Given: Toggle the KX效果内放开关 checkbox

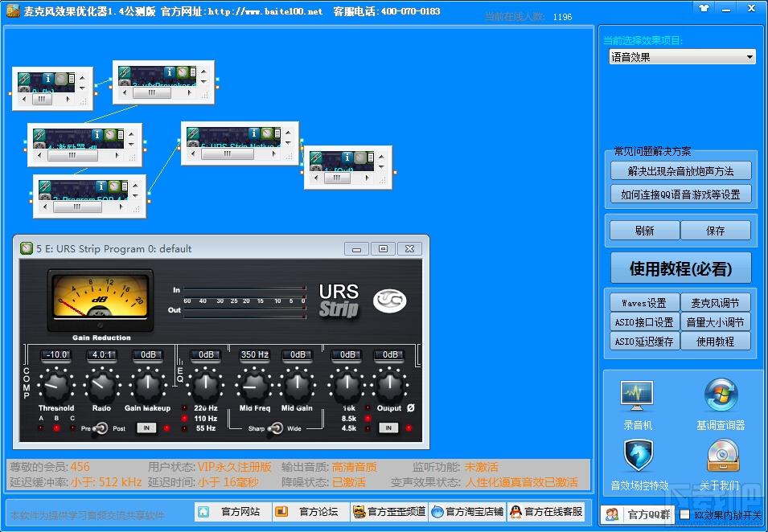Looking at the screenshot, I should click(x=684, y=514).
